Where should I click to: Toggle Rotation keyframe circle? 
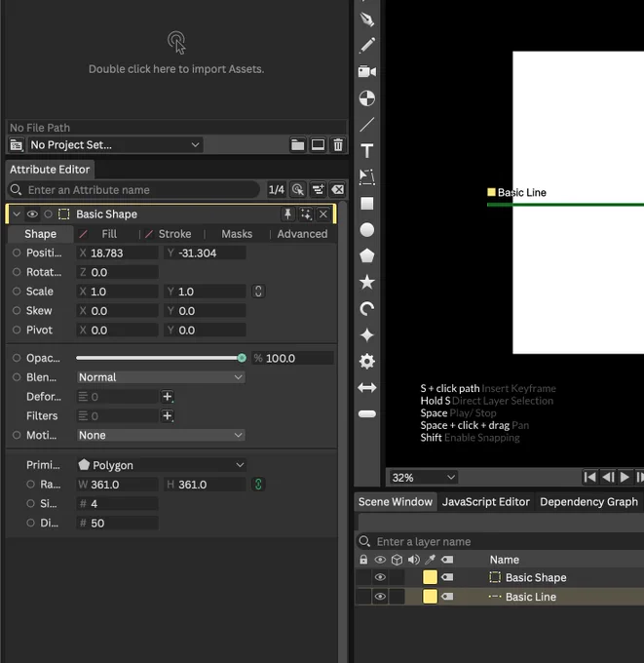[x=17, y=272]
